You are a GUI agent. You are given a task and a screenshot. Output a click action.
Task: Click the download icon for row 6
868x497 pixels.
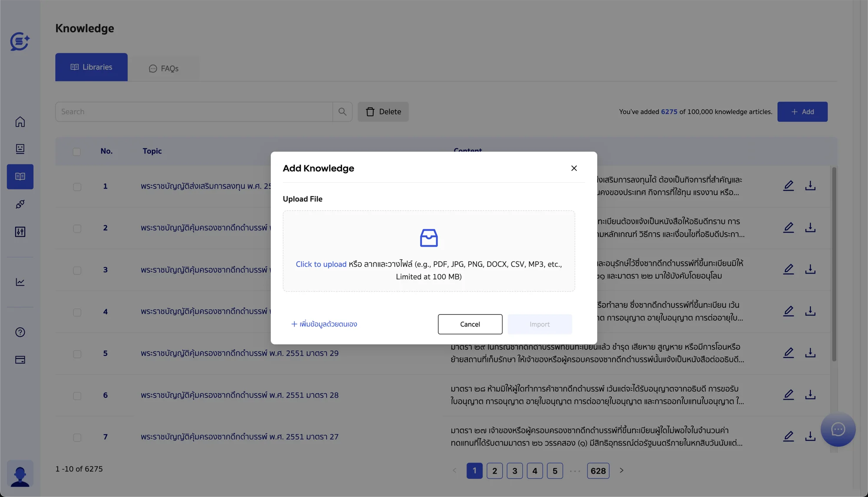coord(810,395)
